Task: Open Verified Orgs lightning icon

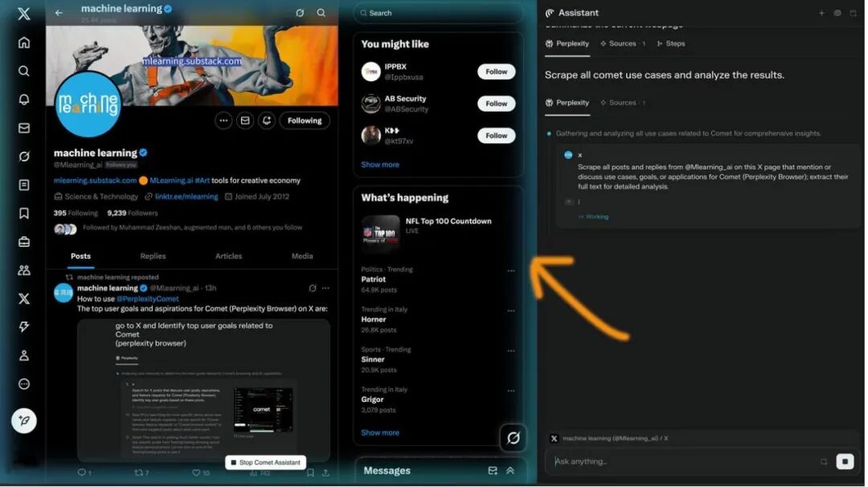Action: [x=24, y=327]
